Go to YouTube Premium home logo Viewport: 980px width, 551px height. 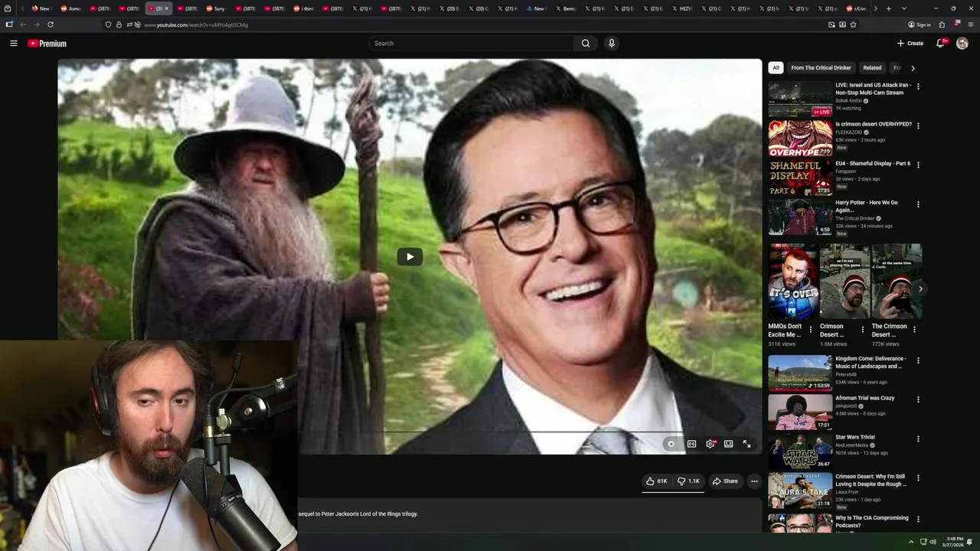[x=47, y=44]
